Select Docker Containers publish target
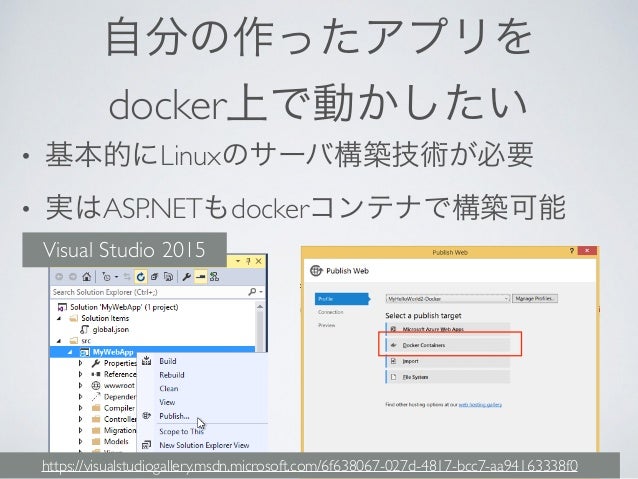 pyautogui.click(x=448, y=345)
